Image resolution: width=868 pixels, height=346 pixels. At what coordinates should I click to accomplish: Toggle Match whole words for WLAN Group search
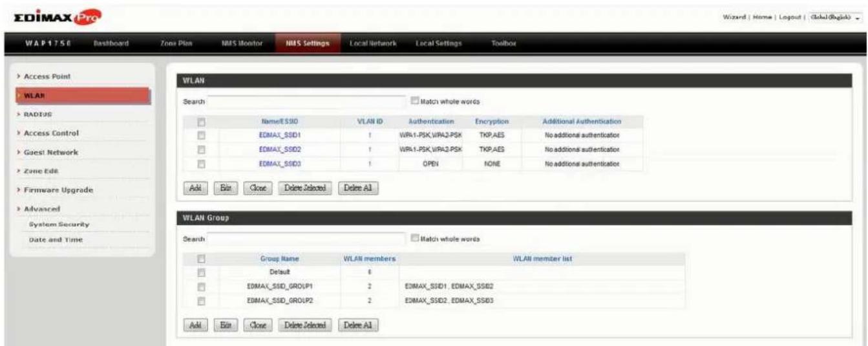pyautogui.click(x=414, y=239)
